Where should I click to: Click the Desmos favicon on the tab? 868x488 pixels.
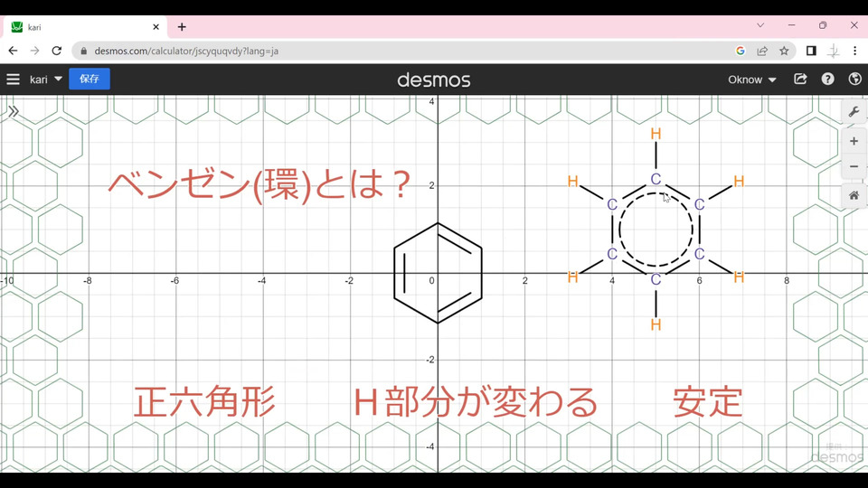[17, 26]
